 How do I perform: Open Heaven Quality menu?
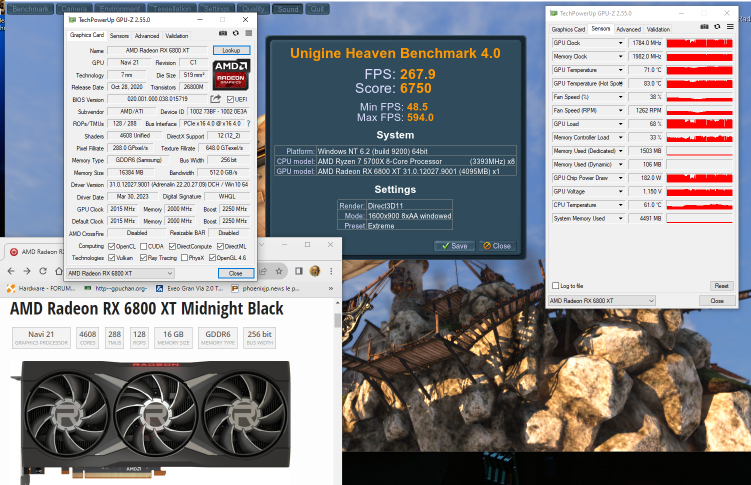click(253, 9)
